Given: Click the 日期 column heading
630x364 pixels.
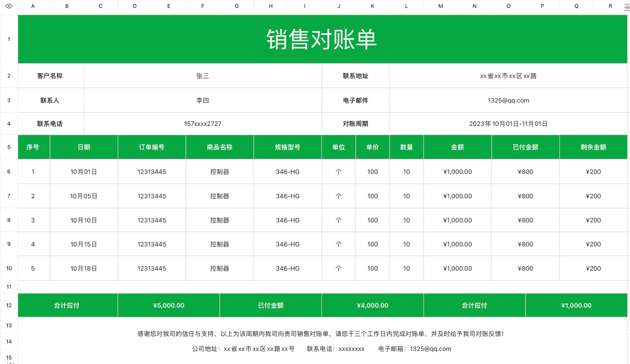Looking at the screenshot, I should click(x=84, y=147).
